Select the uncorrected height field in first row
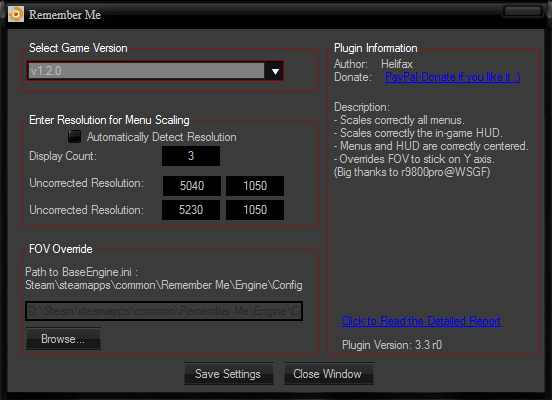This screenshot has width=552, height=400. click(255, 186)
